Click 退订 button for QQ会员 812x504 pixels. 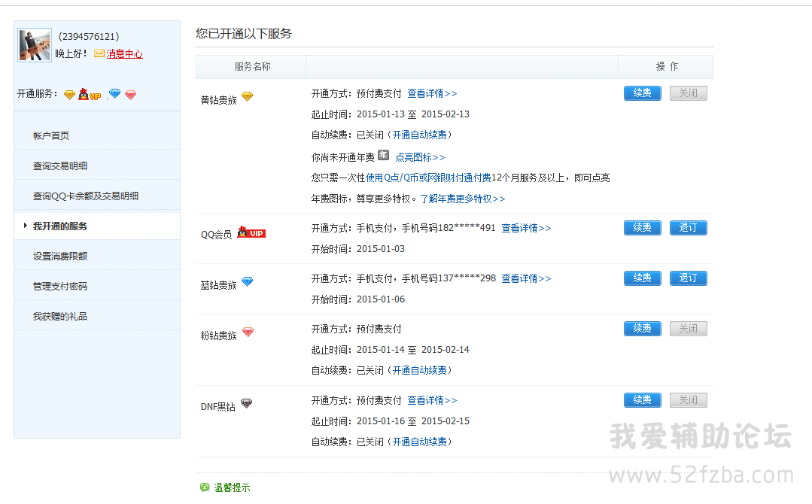[689, 228]
